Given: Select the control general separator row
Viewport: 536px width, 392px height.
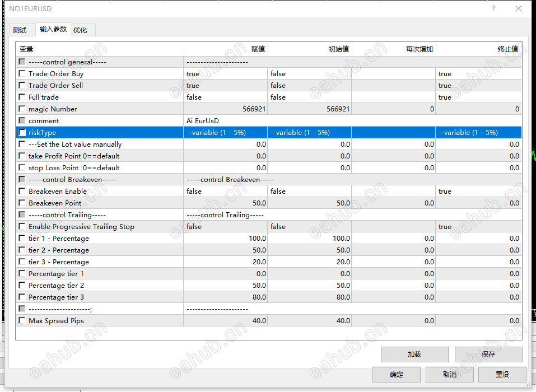Looking at the screenshot, I should (269, 62).
